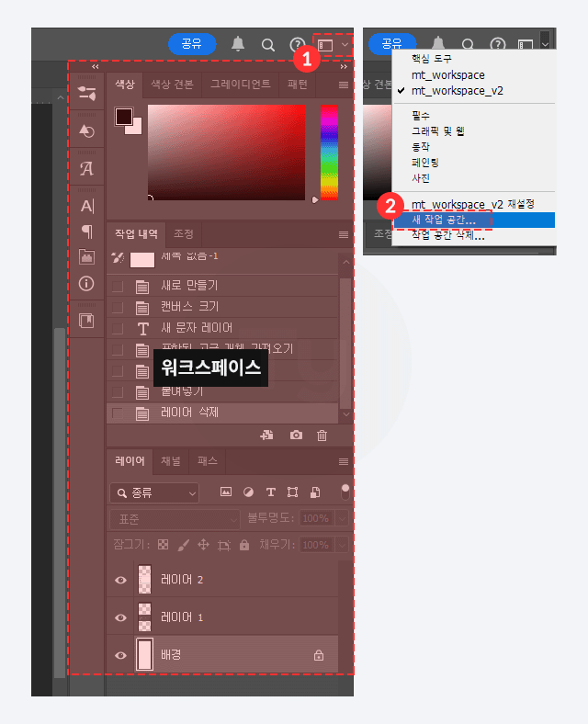
Task: Toggle the layer filtering on/off switch
Action: [x=345, y=492]
